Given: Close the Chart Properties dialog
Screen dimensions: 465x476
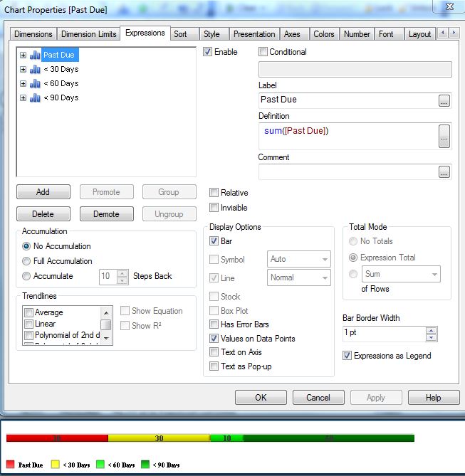Looking at the screenshot, I should pos(449,6).
